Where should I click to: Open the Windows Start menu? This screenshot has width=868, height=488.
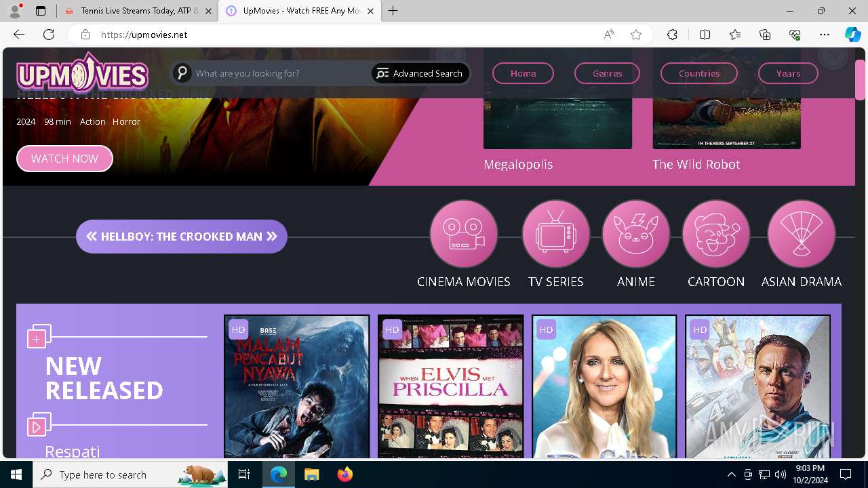pyautogui.click(x=16, y=474)
